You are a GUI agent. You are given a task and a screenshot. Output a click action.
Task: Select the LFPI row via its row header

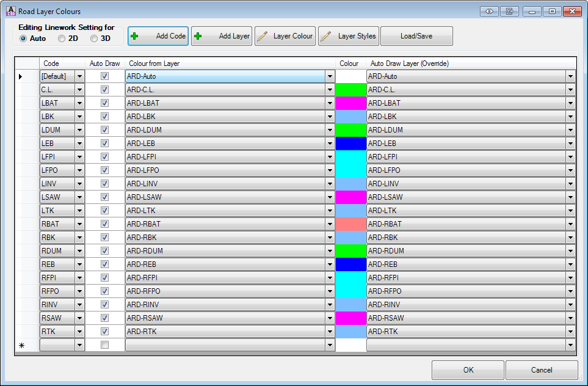pyautogui.click(x=27, y=157)
